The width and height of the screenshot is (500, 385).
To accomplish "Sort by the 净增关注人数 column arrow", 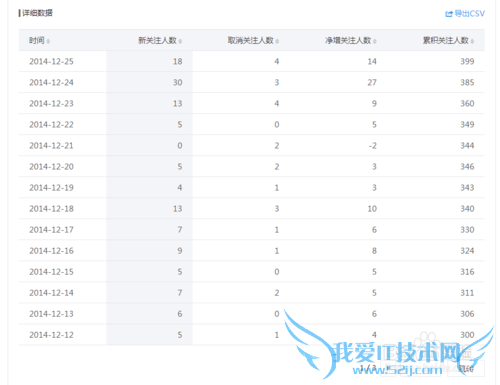I will click(375, 41).
